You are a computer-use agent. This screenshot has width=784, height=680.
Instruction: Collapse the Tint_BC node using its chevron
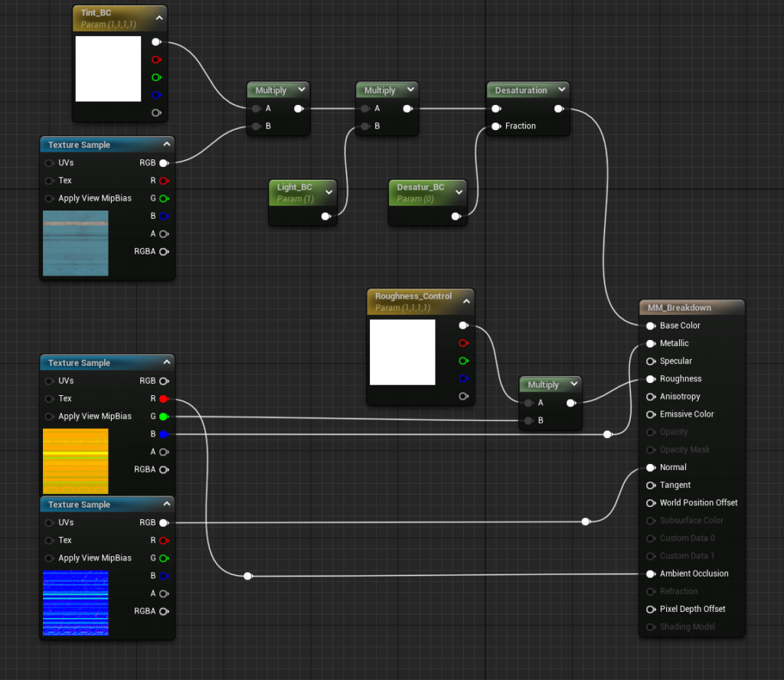tap(159, 17)
